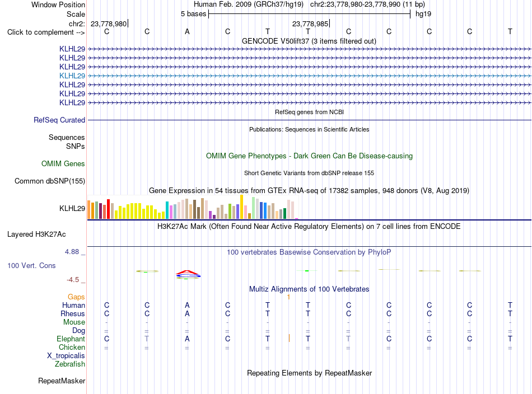This screenshot has width=532, height=394.
Task: Click the KLHL29 label beside the GTEx bars
Action: (x=72, y=209)
